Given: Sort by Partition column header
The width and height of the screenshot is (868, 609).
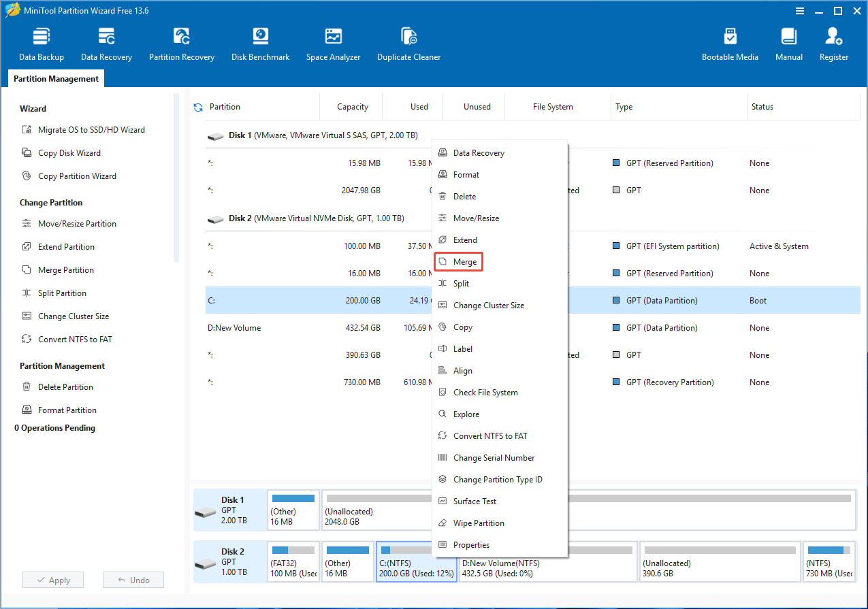Looking at the screenshot, I should pos(262,107).
